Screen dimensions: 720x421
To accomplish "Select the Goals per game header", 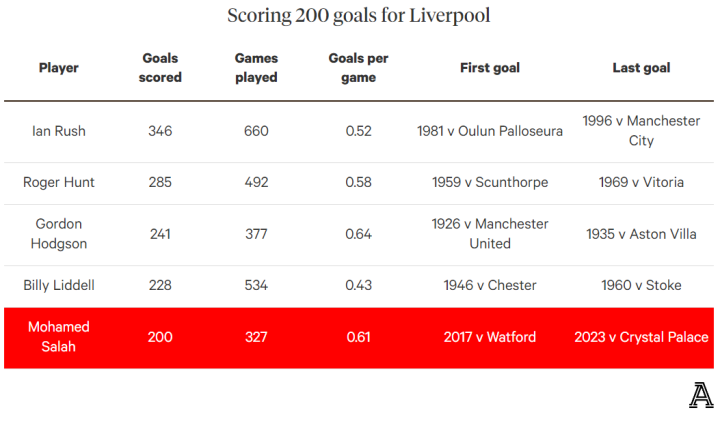I will [x=358, y=68].
